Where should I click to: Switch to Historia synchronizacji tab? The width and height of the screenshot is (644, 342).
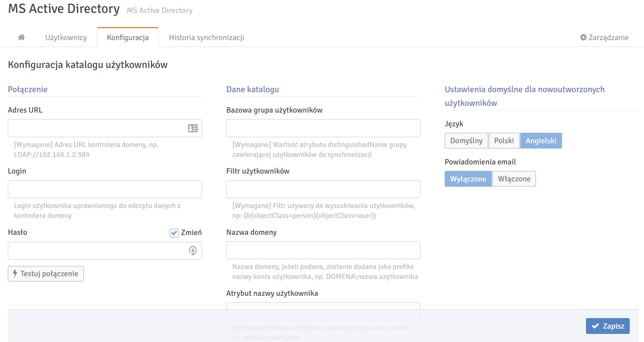point(207,37)
